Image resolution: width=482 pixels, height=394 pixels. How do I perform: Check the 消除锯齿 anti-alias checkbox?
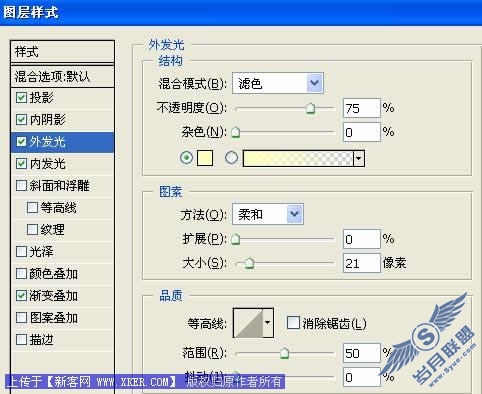coord(293,323)
